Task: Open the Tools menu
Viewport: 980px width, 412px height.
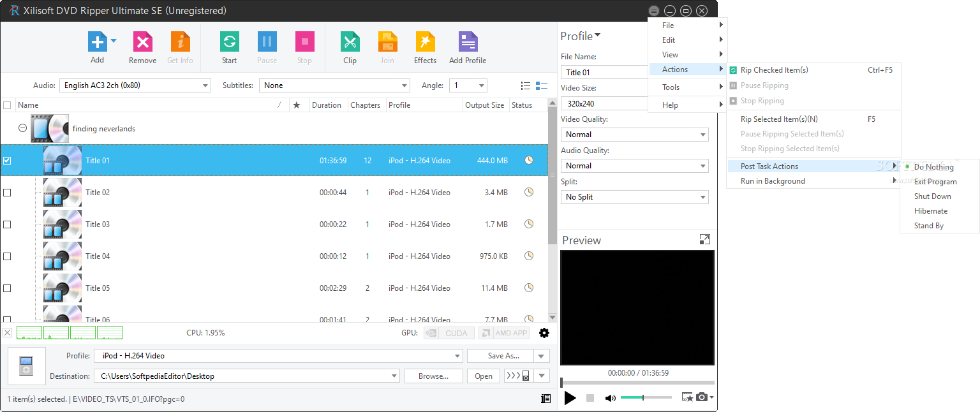Action: click(687, 87)
